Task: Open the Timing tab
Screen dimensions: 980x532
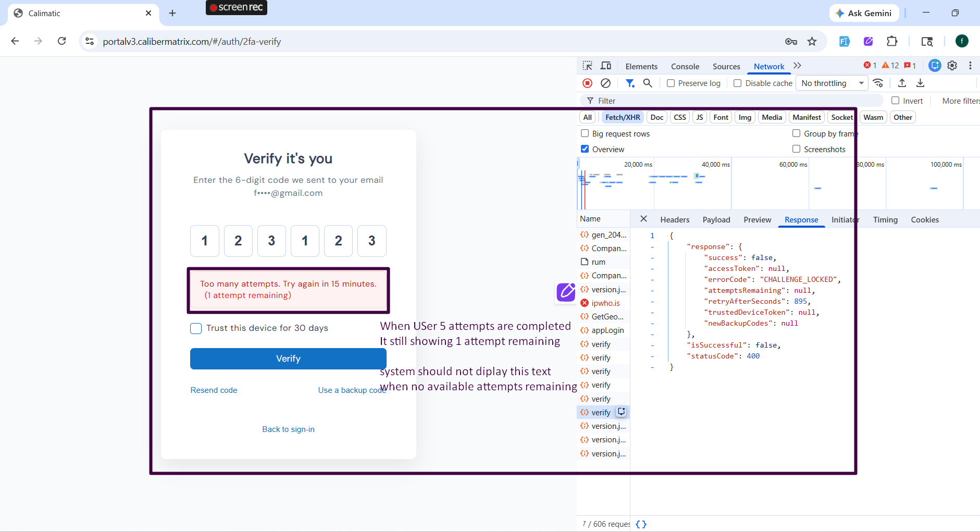Action: [x=885, y=220]
